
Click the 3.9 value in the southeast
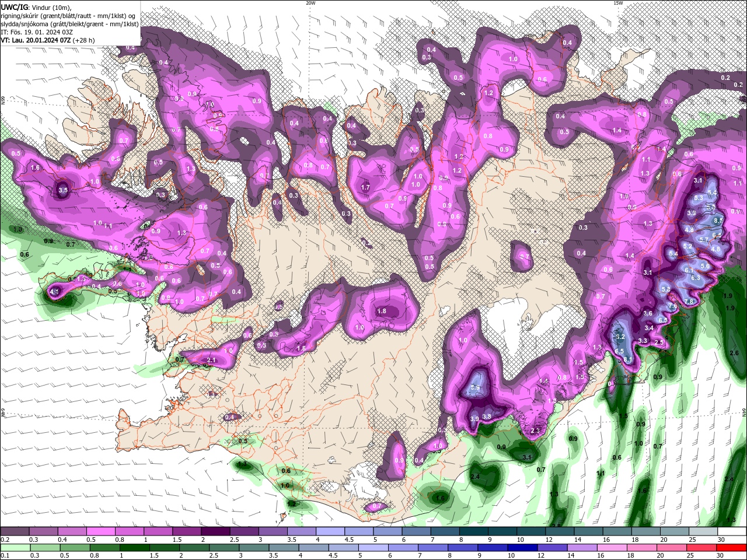[x=474, y=418]
